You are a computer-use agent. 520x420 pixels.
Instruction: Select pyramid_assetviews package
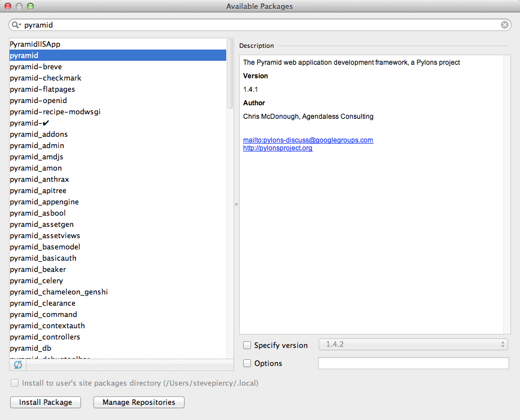118,236
